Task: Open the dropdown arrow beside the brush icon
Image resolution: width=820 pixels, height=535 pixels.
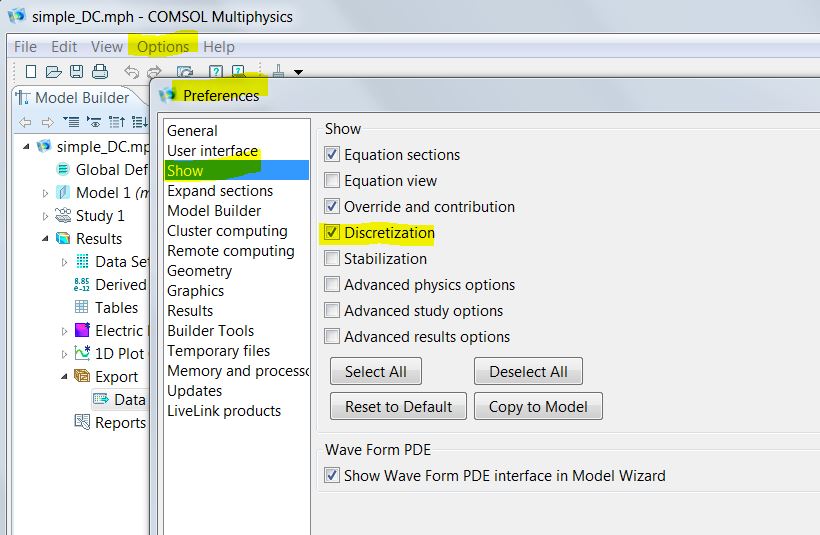Action: 298,72
